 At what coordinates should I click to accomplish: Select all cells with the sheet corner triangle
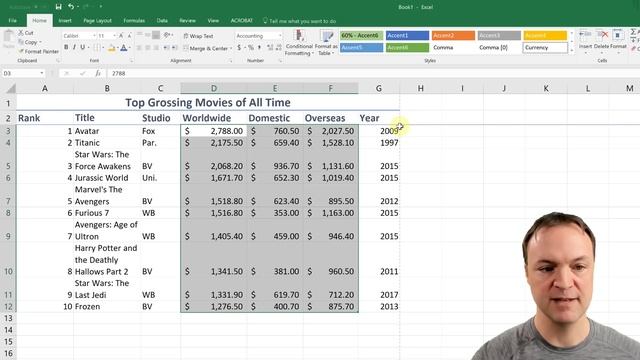(10, 88)
